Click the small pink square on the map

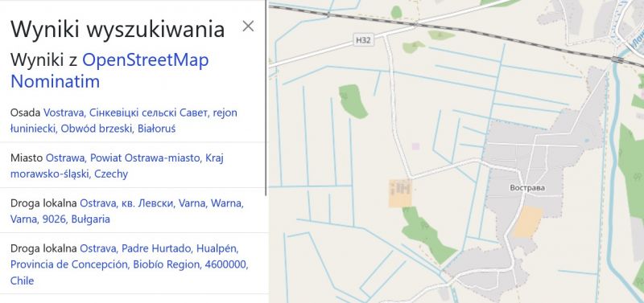pyautogui.click(x=416, y=146)
